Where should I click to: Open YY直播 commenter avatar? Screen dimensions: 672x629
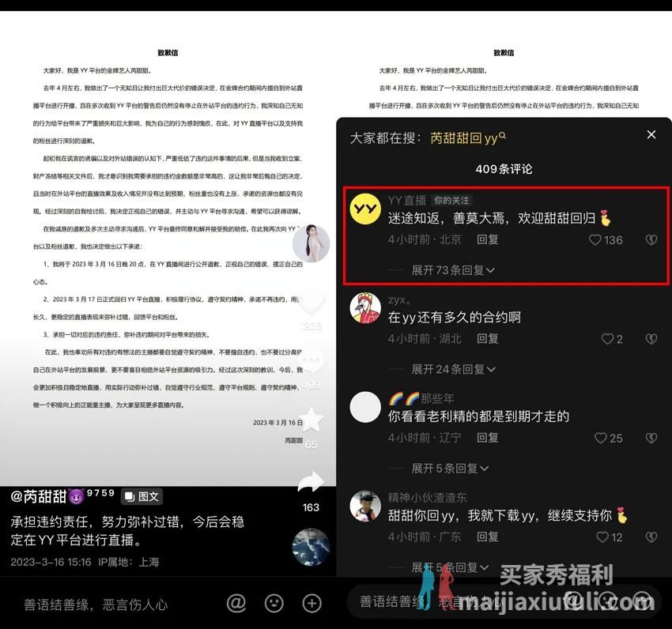tap(365, 209)
